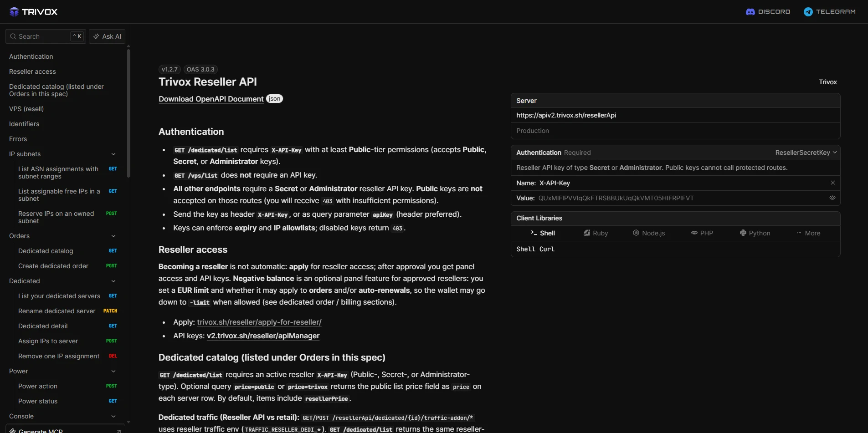Collapse the Orders section
This screenshot has width=868, height=433.
[113, 236]
